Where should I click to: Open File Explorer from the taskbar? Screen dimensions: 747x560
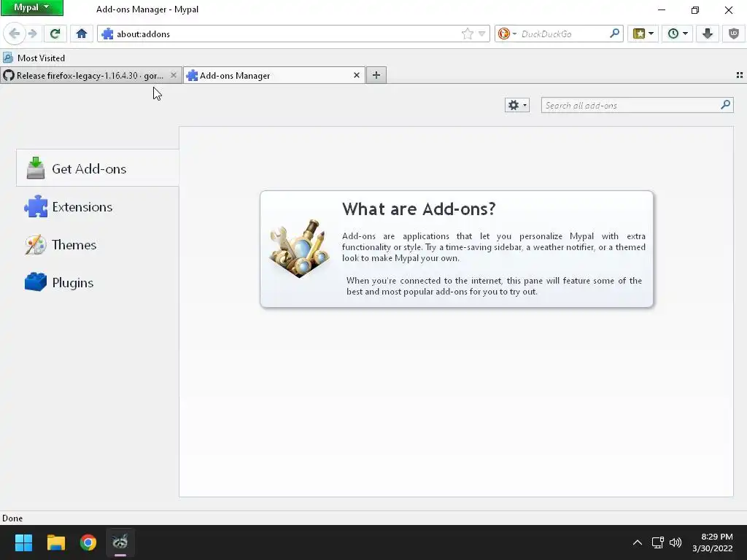55,542
